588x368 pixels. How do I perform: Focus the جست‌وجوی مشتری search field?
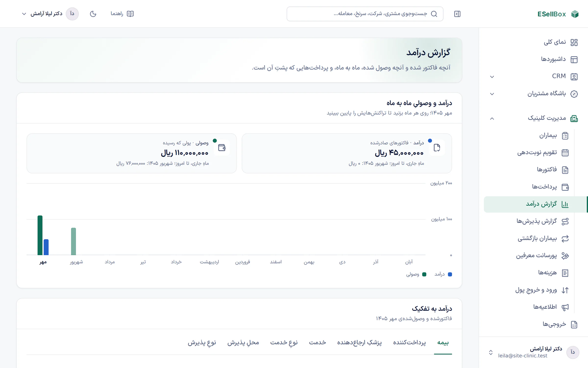click(x=365, y=14)
